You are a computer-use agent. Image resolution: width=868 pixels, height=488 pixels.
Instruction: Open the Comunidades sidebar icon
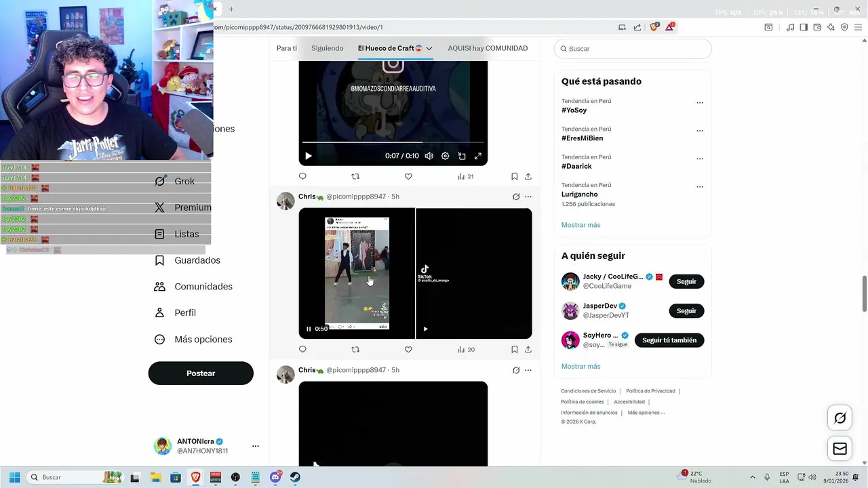pos(160,287)
